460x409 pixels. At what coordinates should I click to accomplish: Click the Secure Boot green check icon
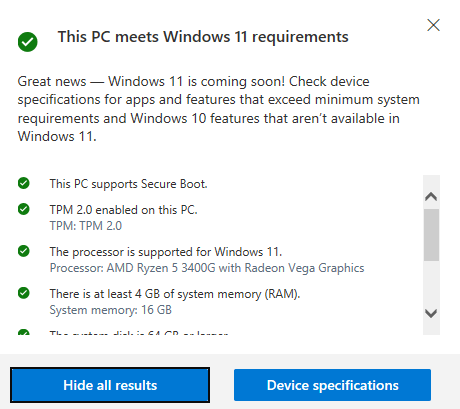click(24, 183)
